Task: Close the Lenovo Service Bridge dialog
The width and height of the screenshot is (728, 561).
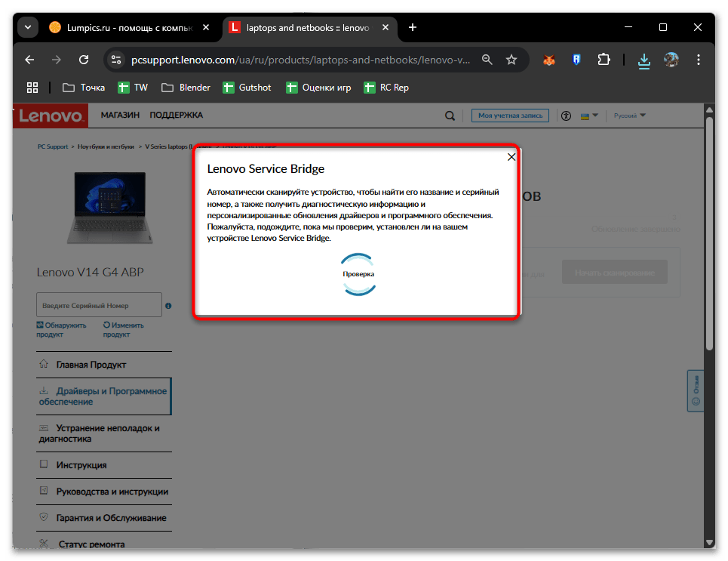Action: [511, 157]
